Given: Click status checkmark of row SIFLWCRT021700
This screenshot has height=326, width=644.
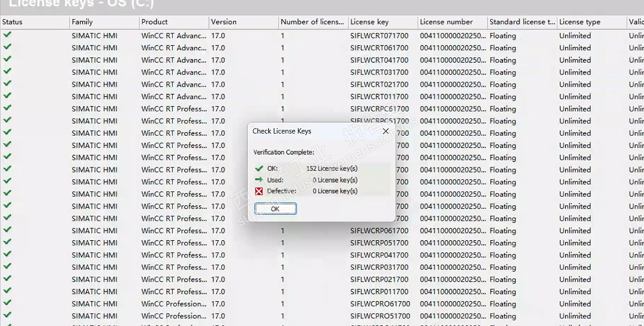Looking at the screenshot, I should [x=7, y=84].
